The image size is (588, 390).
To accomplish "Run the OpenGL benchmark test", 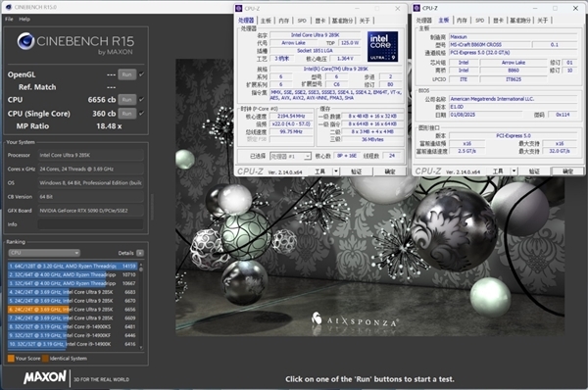I will (126, 74).
